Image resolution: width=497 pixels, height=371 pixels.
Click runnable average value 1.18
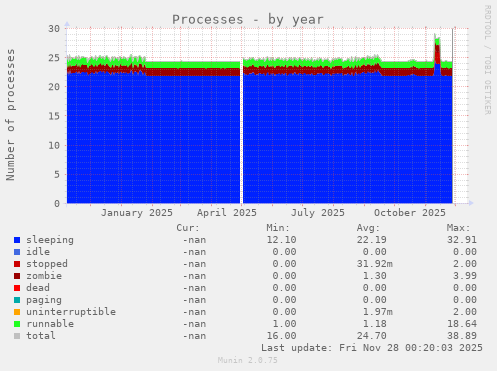(375, 324)
